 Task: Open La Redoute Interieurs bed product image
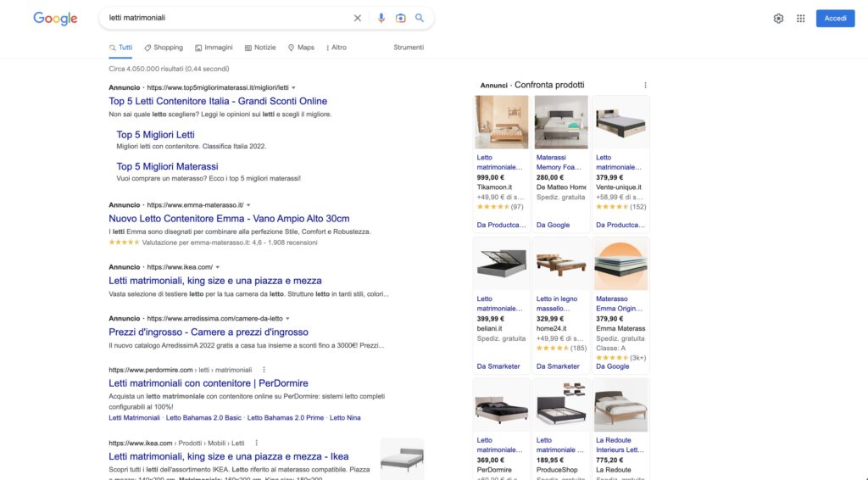[620, 405]
